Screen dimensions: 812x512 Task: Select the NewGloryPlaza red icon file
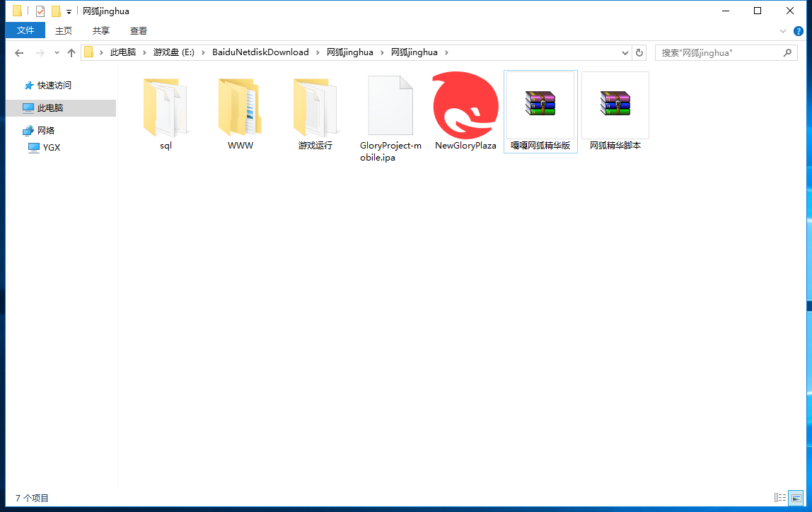point(465,105)
